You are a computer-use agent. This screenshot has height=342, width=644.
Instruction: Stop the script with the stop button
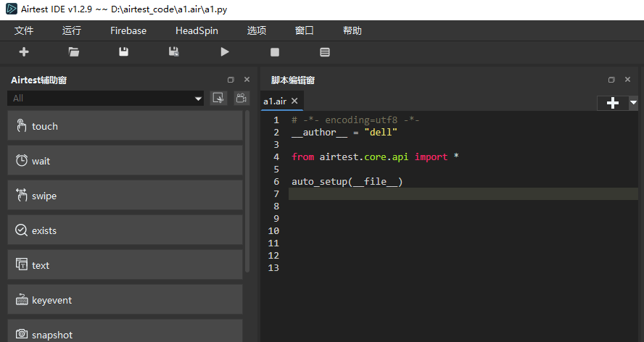pos(275,52)
